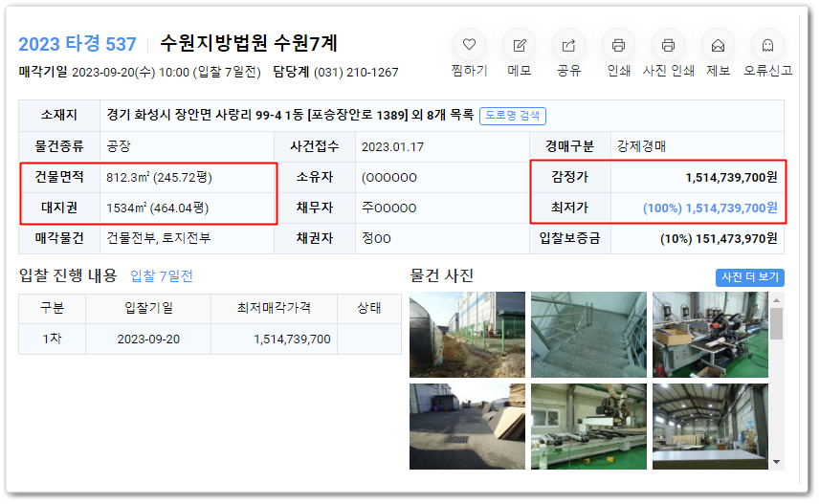Image resolution: width=820 pixels, height=504 pixels.
Task: Open the 메모 note icon
Action: [x=519, y=45]
